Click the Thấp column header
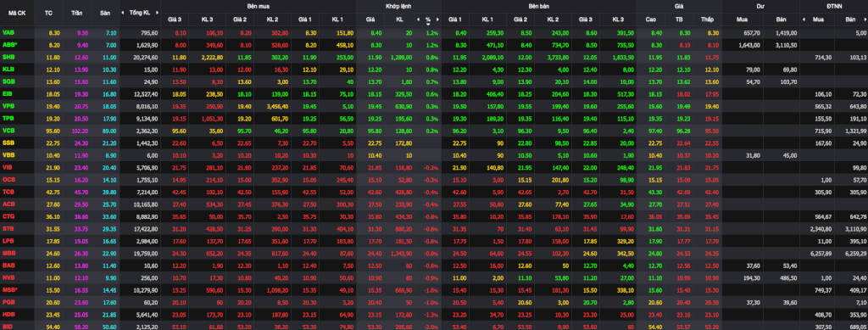Viewport: 868px width, 330px height. 707,20
